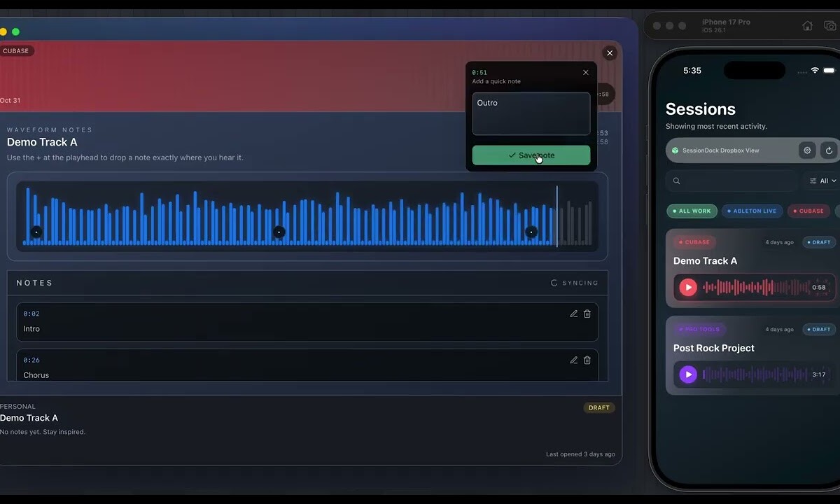This screenshot has height=504, width=840.
Task: Click the sessions search field on phone
Action: coord(731,181)
